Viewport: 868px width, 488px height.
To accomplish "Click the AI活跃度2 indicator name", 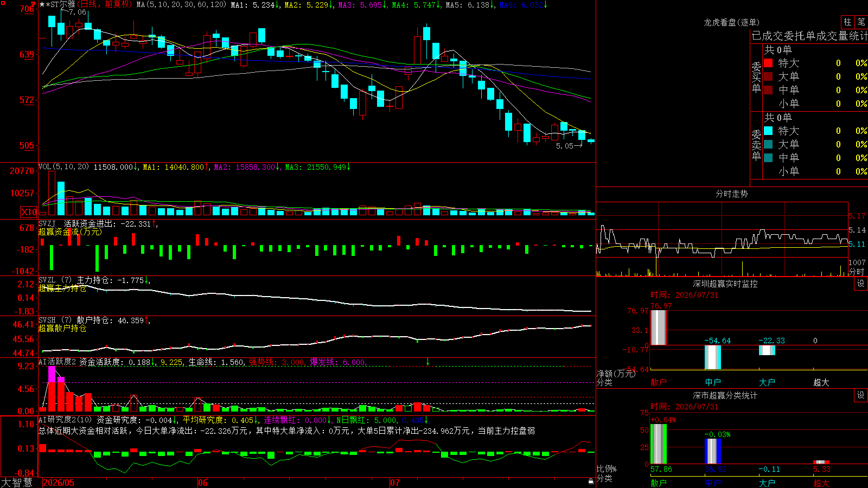I will 58,362.
